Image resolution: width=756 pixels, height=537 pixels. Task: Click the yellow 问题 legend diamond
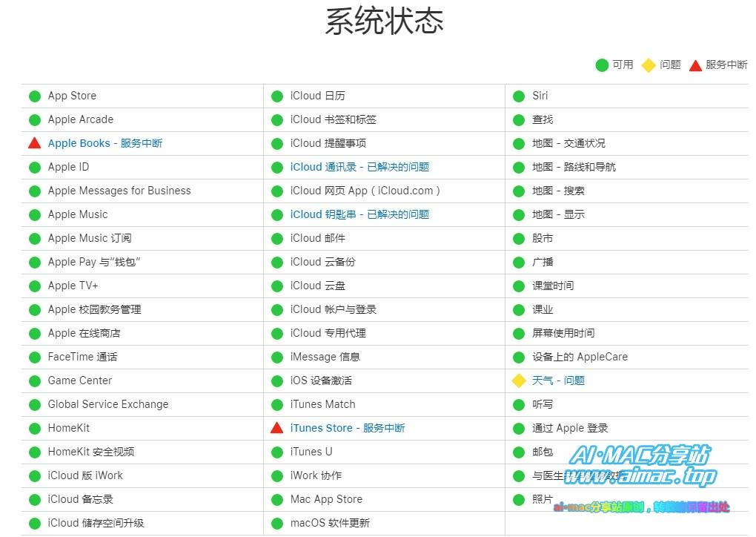click(x=649, y=65)
